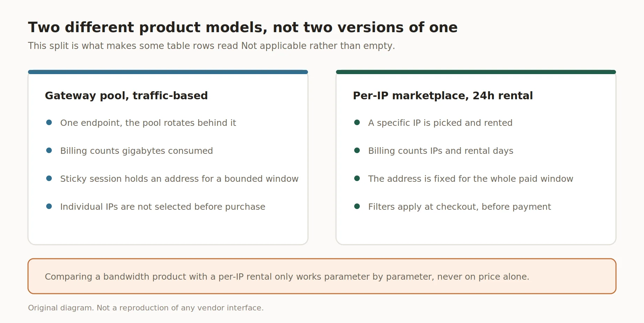Viewport: 644px width, 323px height.
Task: Click the green top bar of Per-IP card
Action: coord(476,72)
